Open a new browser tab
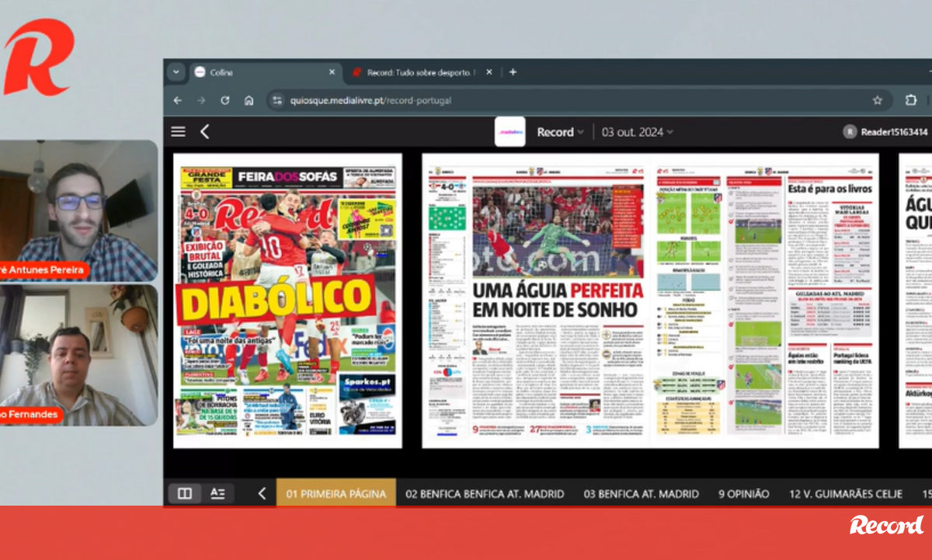Image resolution: width=932 pixels, height=560 pixels. tap(513, 72)
